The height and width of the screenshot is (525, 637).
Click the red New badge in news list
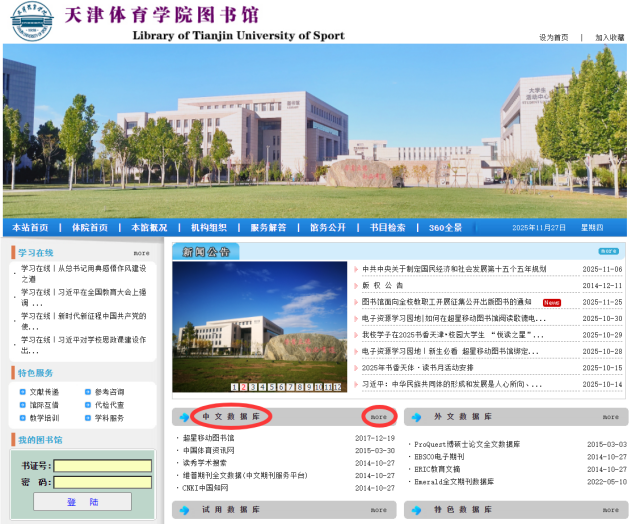pos(551,302)
